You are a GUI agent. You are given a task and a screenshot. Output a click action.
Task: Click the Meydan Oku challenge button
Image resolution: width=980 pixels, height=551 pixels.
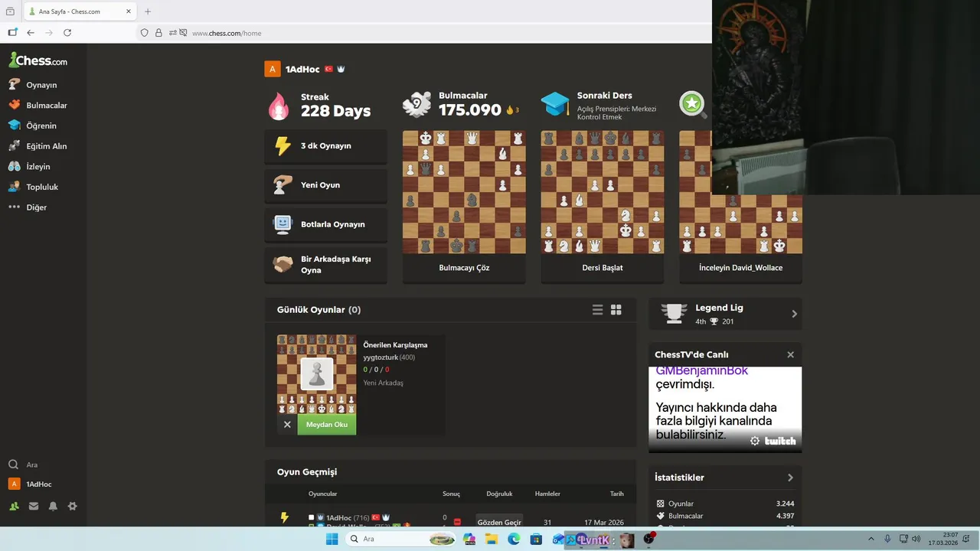tap(327, 425)
